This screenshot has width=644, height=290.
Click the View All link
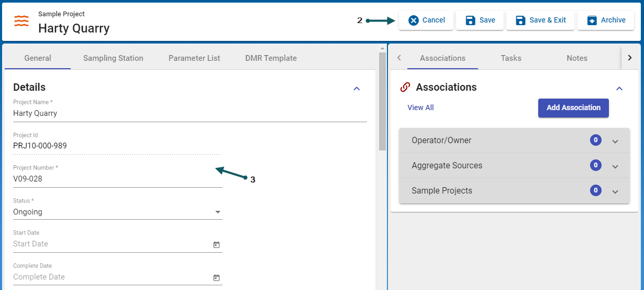pos(420,108)
